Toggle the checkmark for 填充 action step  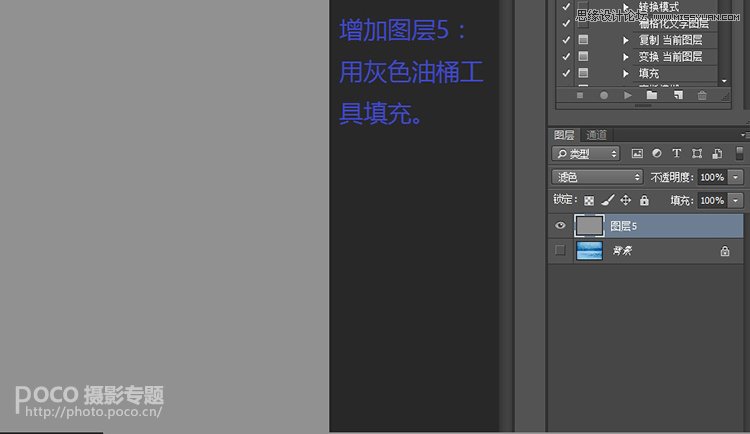tap(566, 73)
